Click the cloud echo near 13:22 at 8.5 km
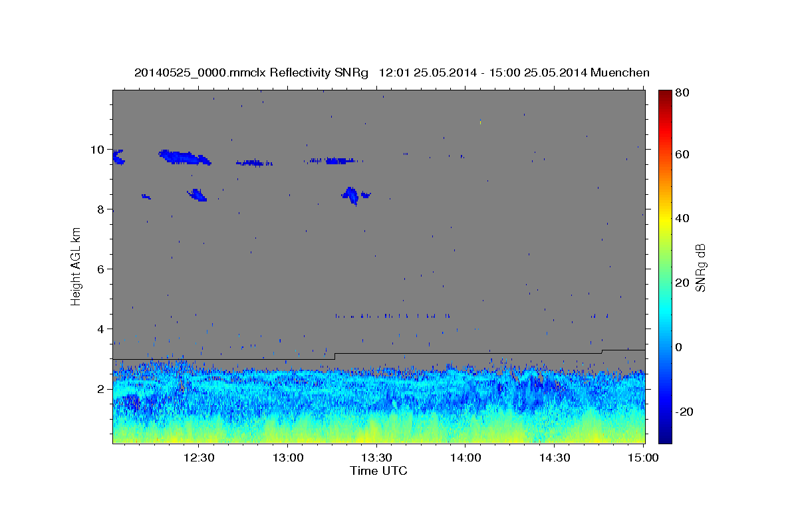 [352, 195]
